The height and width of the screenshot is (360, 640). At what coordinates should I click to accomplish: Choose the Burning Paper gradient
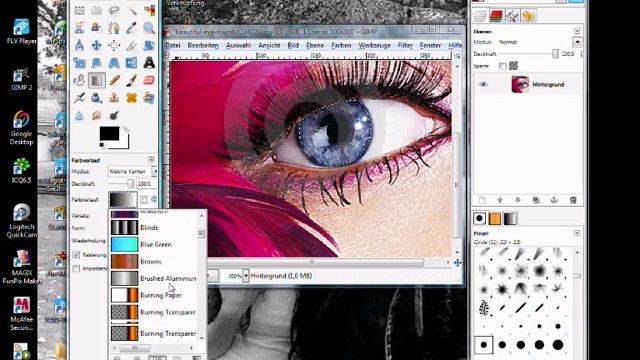click(x=153, y=295)
